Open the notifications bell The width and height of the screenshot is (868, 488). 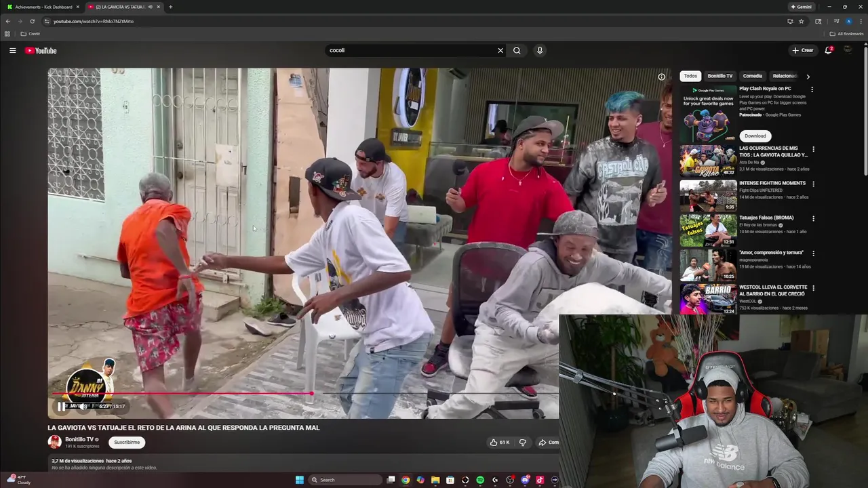[828, 50]
